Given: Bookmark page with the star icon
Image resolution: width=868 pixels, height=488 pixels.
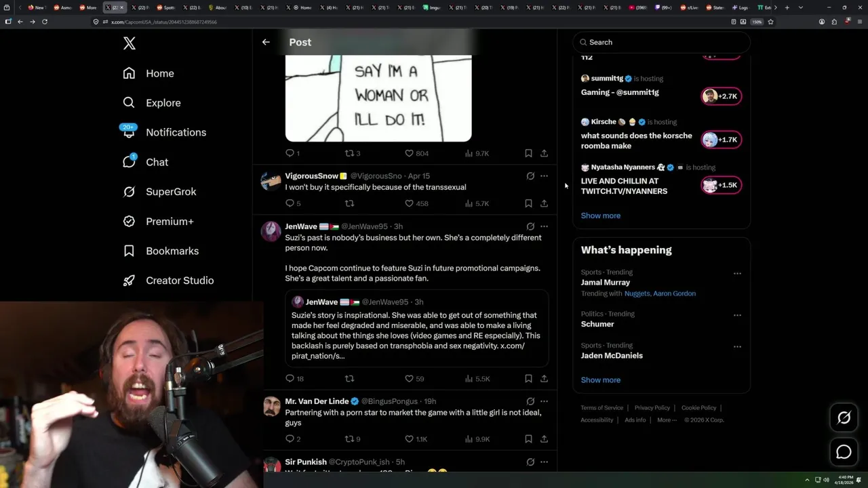Looking at the screenshot, I should pyautogui.click(x=770, y=22).
